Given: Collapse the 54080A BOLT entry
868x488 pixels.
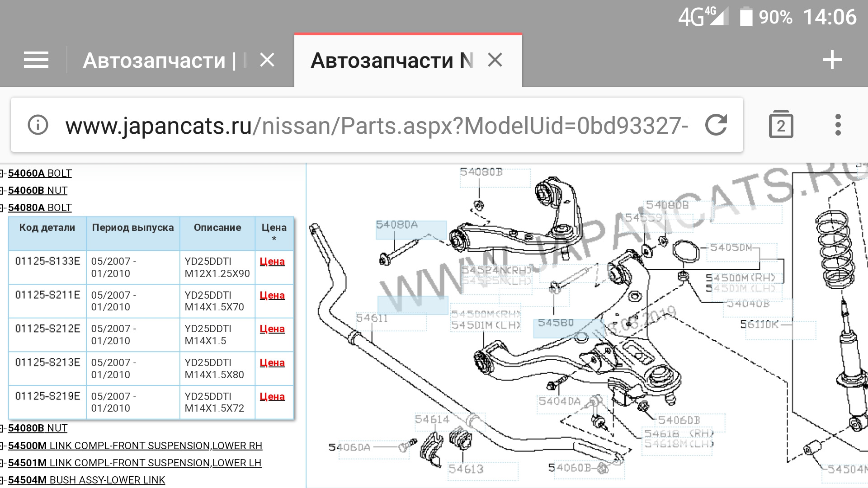Looking at the screenshot, I should [40, 207].
